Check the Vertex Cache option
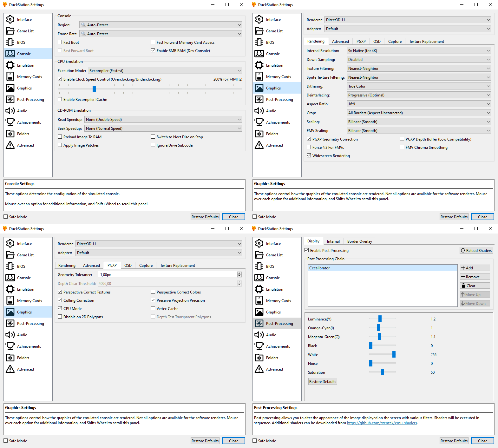Viewport: 498px width, 448px height. (153, 308)
